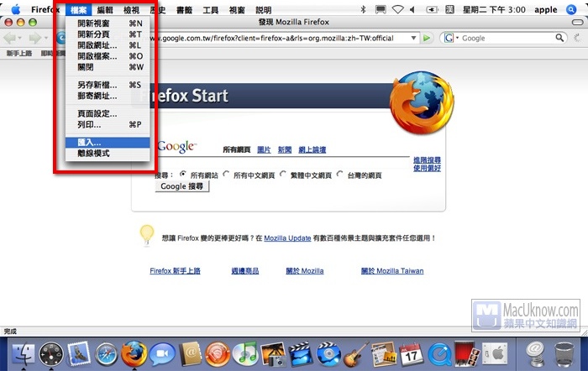Click the Firefox icon in the Dock

point(134,354)
